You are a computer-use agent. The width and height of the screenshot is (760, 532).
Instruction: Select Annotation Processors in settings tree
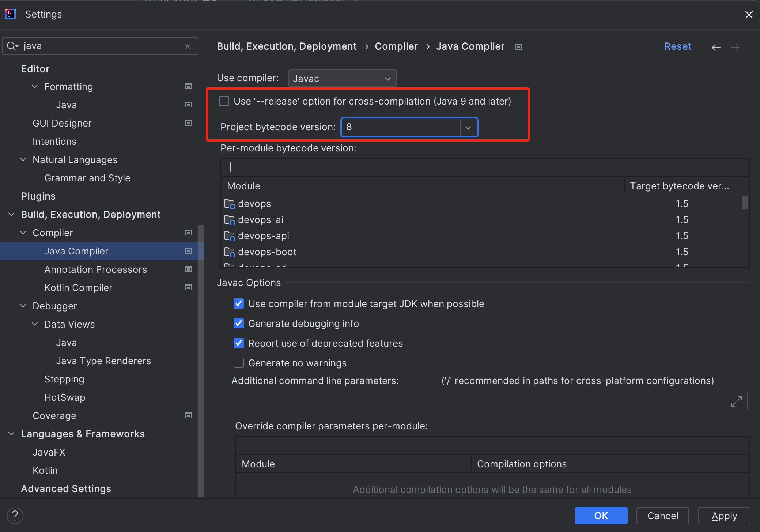pos(95,269)
